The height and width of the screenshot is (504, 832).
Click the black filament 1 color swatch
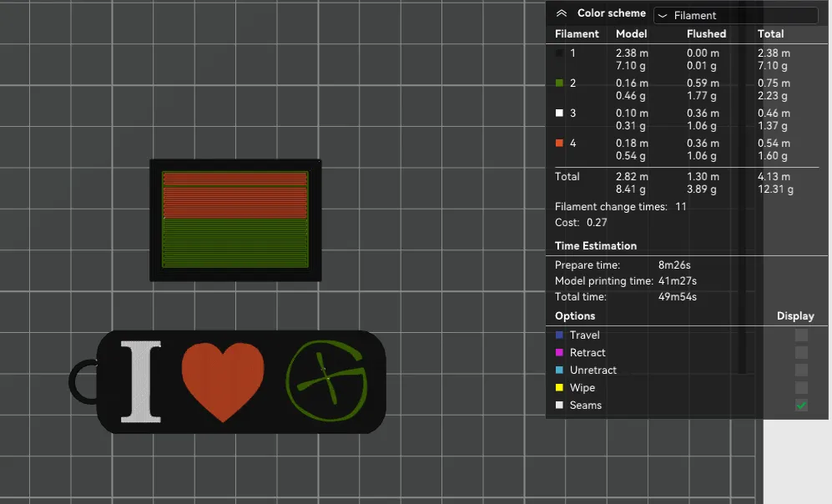[x=559, y=53]
